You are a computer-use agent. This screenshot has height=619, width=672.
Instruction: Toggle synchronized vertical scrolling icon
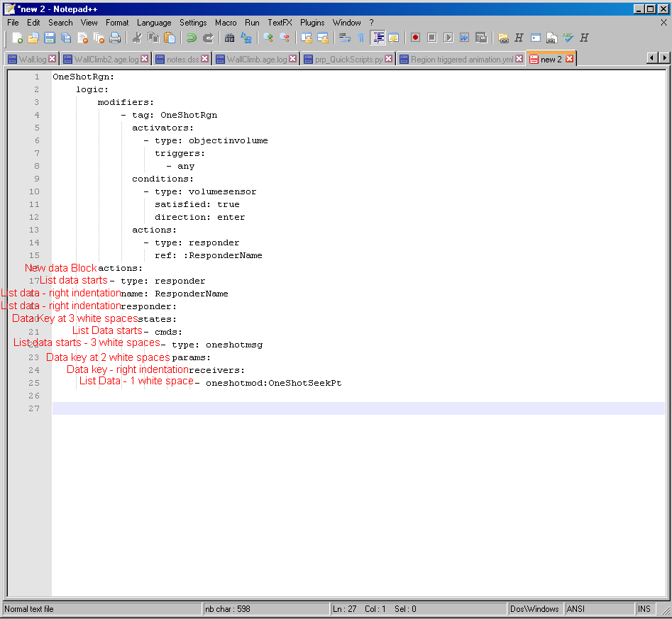[307, 38]
